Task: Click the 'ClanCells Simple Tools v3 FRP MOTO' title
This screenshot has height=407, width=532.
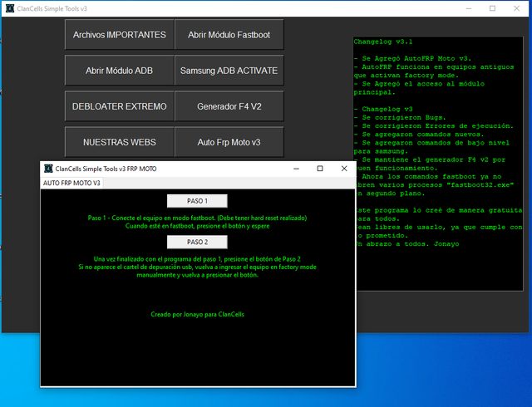Action: [x=106, y=169]
